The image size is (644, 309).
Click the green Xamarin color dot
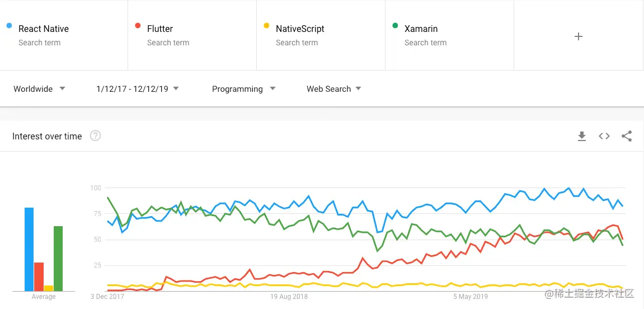(x=395, y=26)
